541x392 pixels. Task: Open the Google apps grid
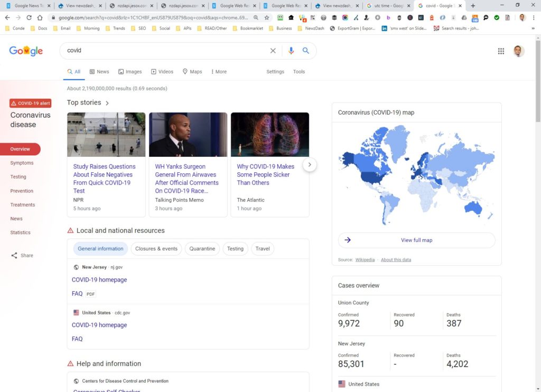click(501, 51)
